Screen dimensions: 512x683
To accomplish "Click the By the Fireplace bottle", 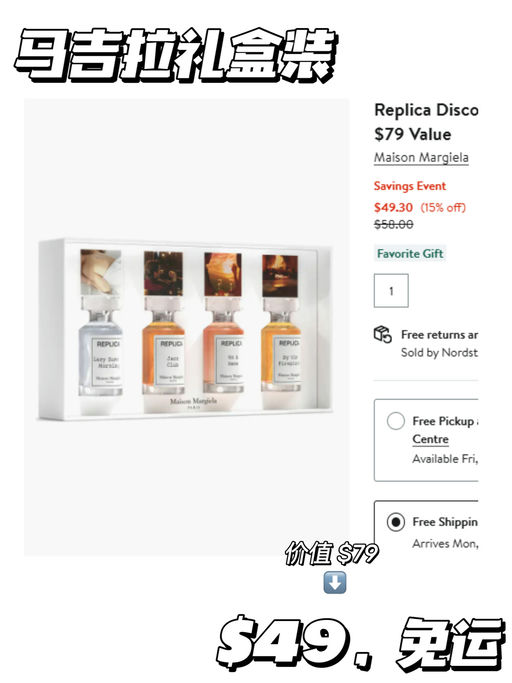I will click(281, 323).
